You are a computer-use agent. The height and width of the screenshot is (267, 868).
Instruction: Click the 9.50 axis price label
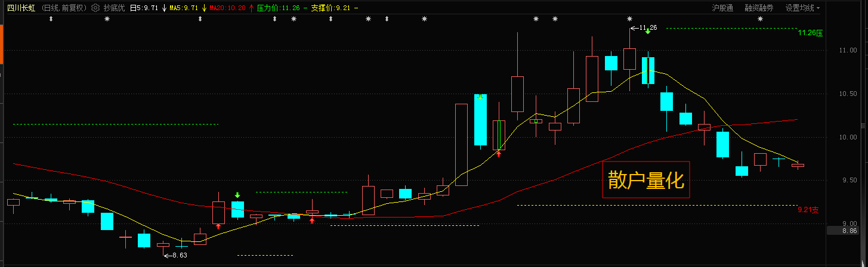848,181
